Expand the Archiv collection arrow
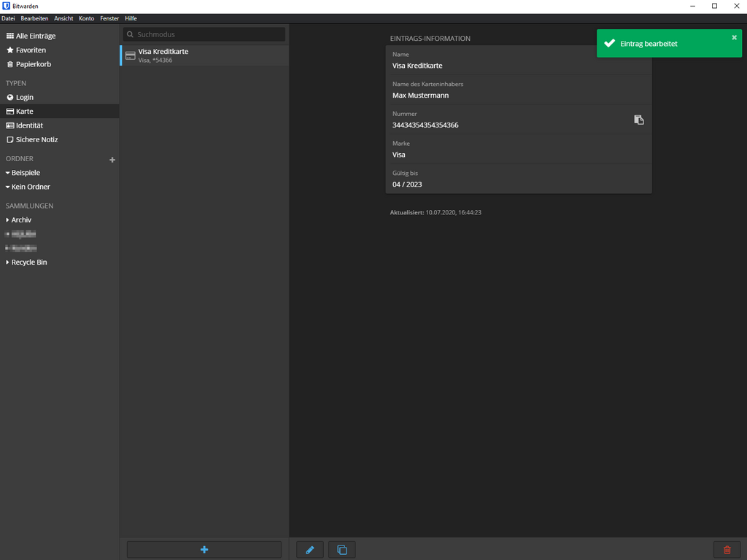The height and width of the screenshot is (560, 747). pyautogui.click(x=7, y=220)
